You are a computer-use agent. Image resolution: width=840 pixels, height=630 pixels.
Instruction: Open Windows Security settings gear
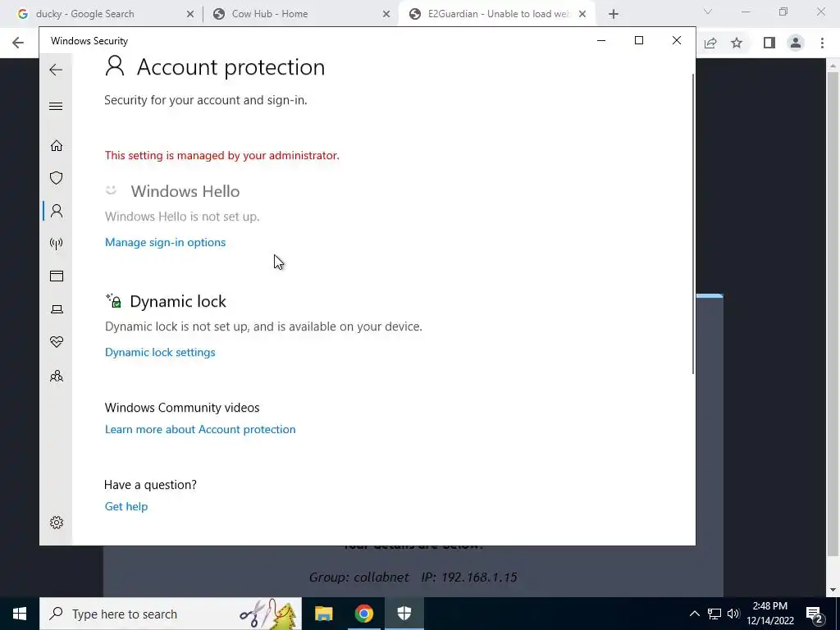click(x=57, y=523)
